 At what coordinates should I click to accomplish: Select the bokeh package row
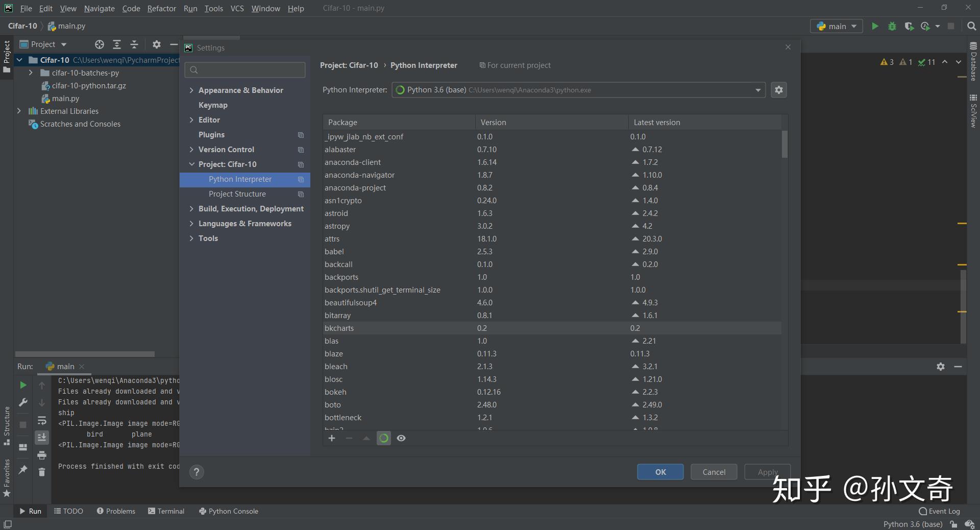[x=552, y=392]
